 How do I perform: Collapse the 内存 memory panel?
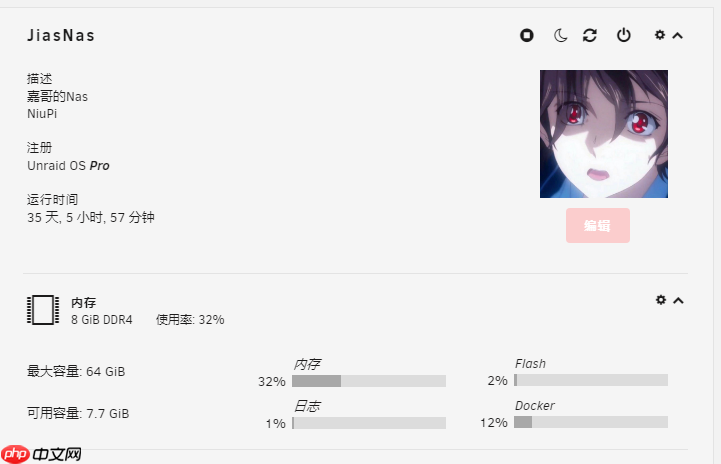[678, 300]
